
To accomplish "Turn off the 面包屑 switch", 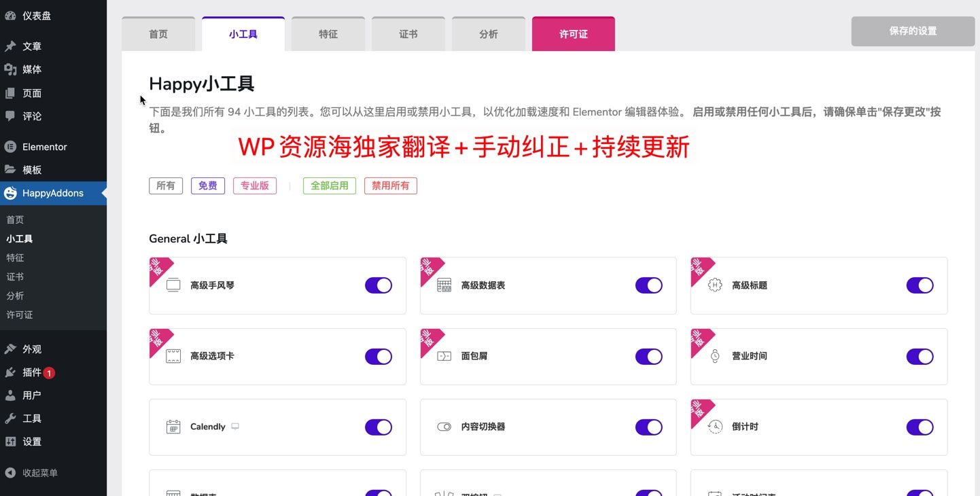I will [649, 356].
